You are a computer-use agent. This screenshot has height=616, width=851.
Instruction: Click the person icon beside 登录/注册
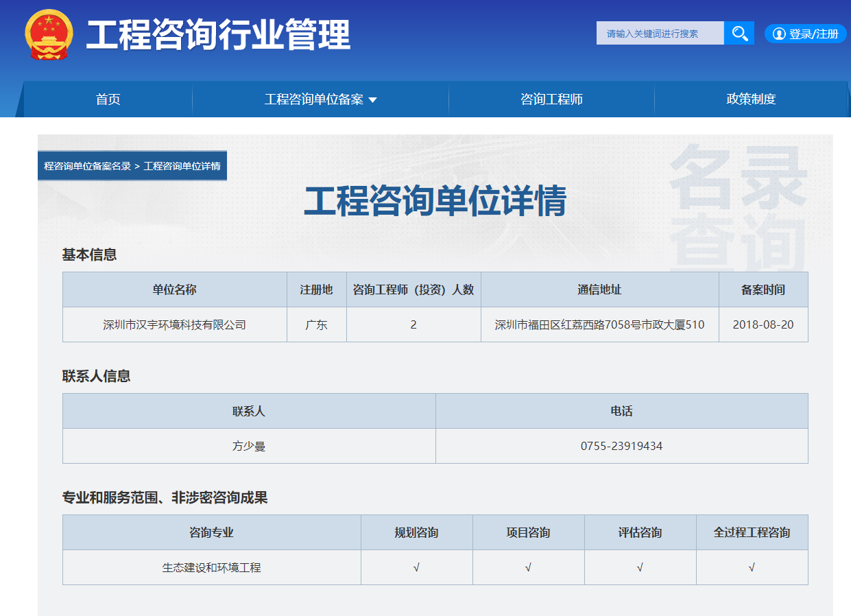point(778,34)
